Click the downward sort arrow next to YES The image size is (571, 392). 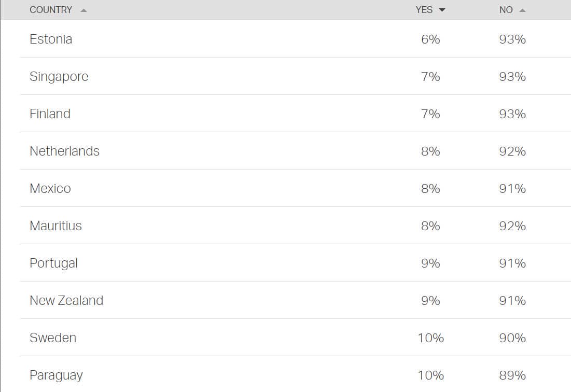click(x=441, y=9)
